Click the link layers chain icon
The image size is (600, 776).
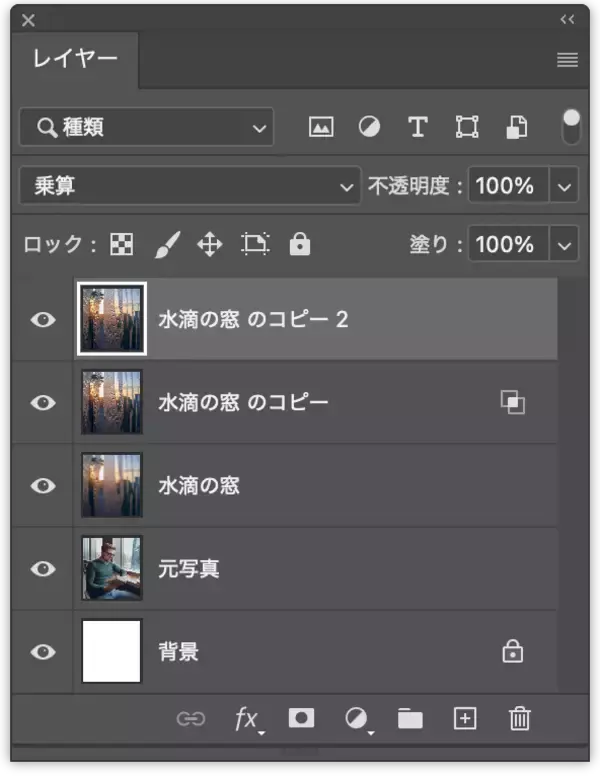191,719
